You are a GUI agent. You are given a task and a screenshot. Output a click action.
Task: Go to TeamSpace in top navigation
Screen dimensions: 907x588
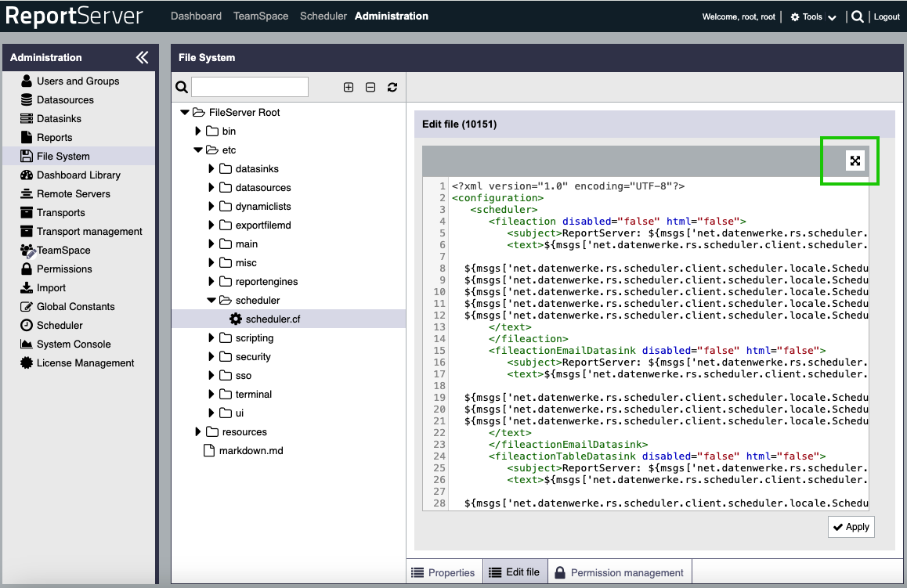point(261,16)
